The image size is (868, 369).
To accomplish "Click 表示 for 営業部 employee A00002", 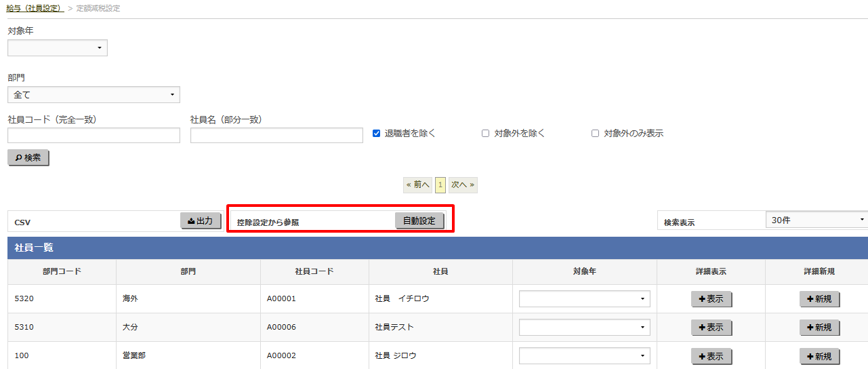I will [711, 356].
